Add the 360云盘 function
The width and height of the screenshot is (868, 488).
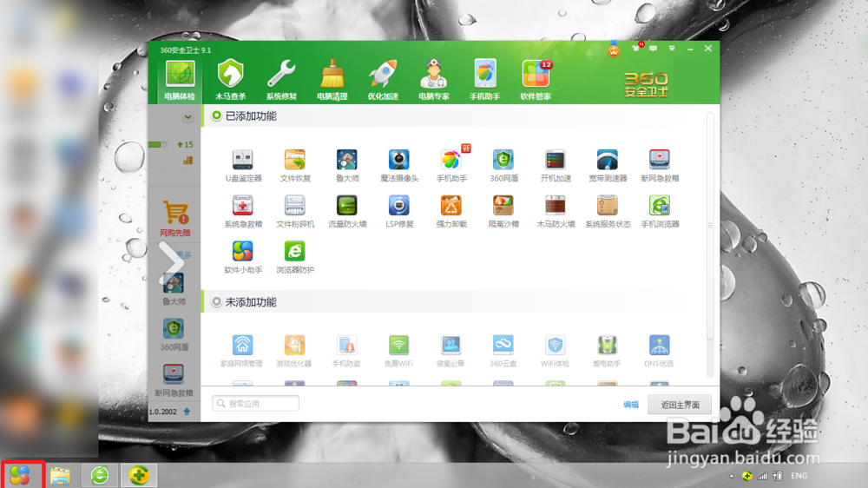coord(503,351)
